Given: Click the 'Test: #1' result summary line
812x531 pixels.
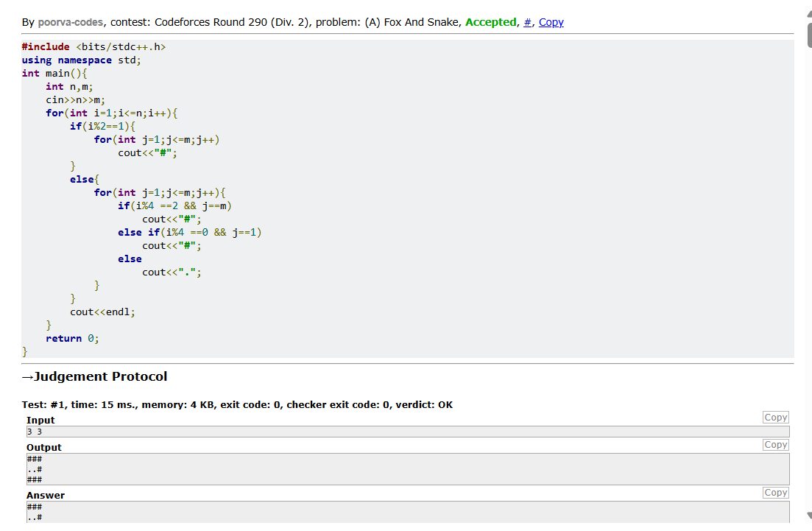Looking at the screenshot, I should [237, 404].
